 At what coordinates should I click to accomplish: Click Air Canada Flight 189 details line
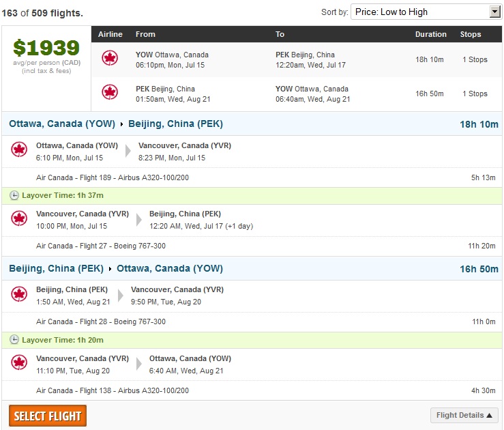click(113, 177)
